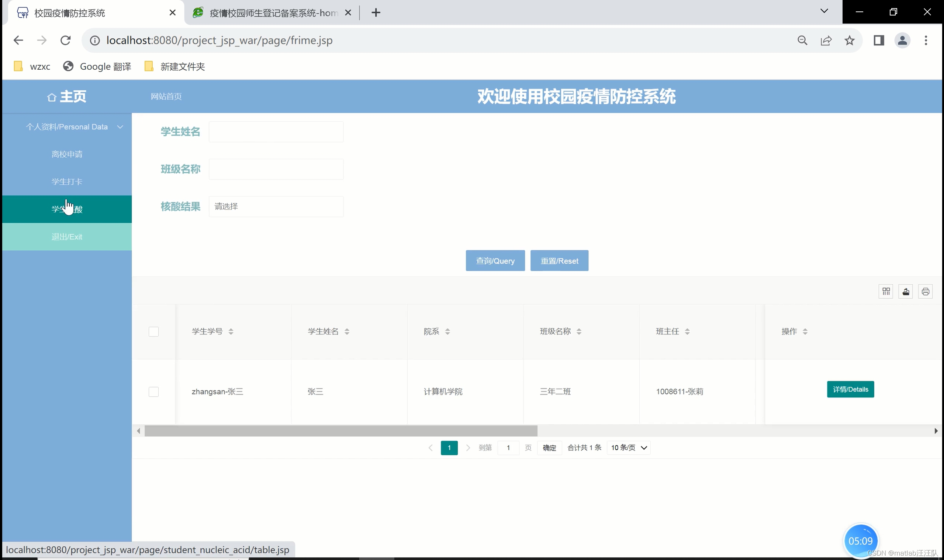Viewport: 944px width, 560px height.
Task: Click the table print icon
Action: coord(925,291)
